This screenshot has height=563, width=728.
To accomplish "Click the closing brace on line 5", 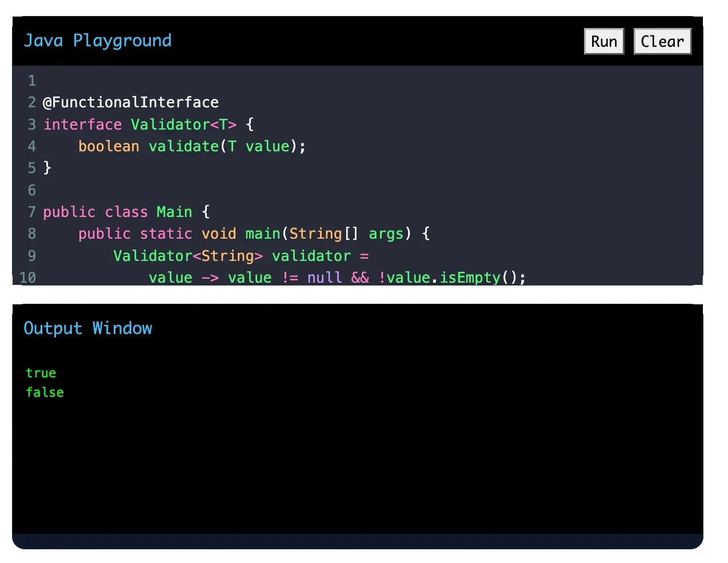I will coord(47,168).
